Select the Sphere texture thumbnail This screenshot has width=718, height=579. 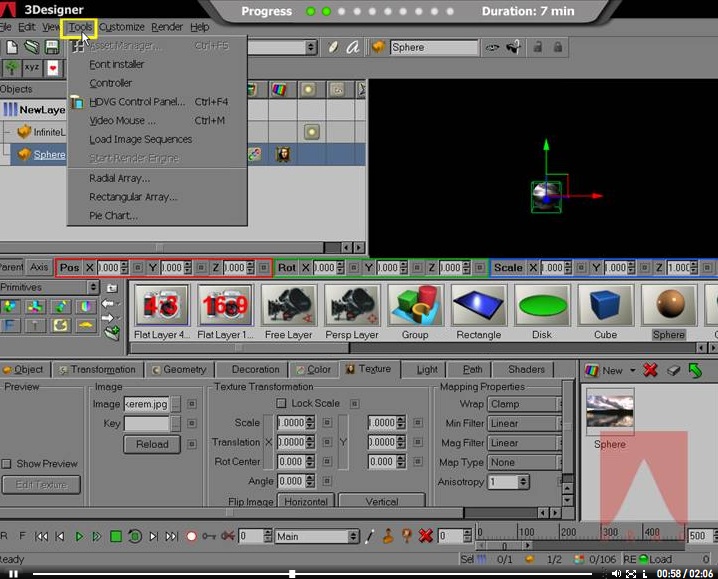[x=610, y=411]
